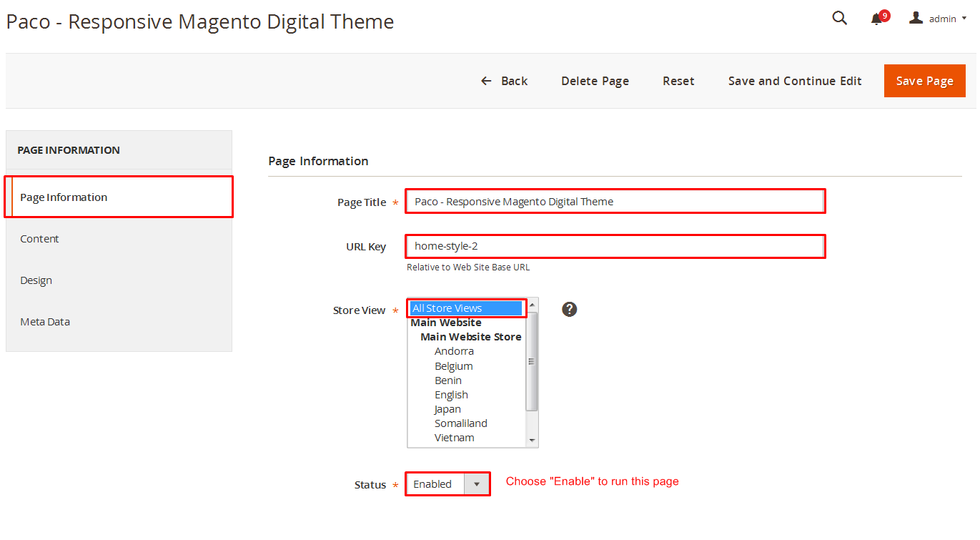Click the PAGE INFORMATION sidebar heading
Viewport: 980px width, 540px height.
tap(69, 150)
